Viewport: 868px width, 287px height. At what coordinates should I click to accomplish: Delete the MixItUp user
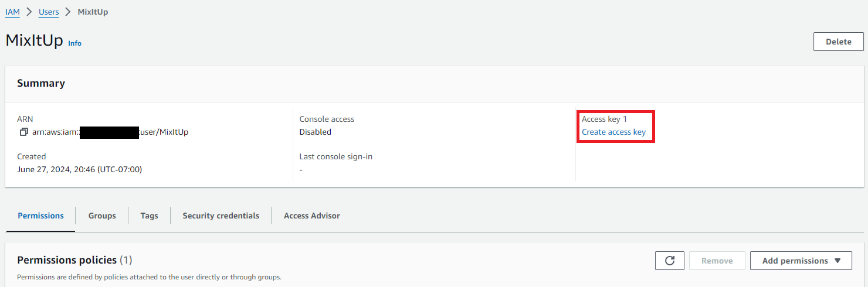tap(838, 42)
